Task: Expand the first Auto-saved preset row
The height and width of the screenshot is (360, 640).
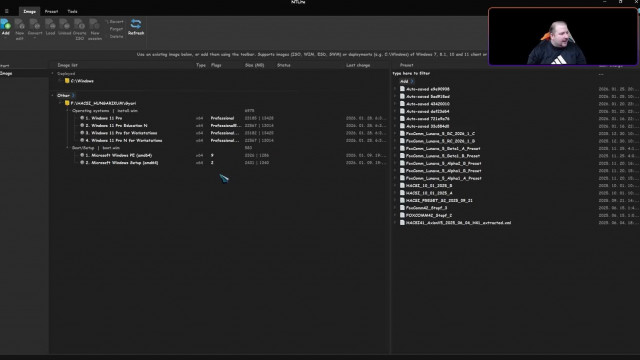Action: pyautogui.click(x=395, y=89)
